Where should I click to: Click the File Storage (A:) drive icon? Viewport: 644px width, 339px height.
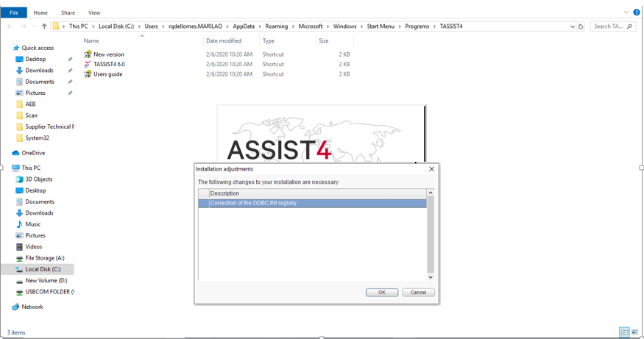[19, 258]
